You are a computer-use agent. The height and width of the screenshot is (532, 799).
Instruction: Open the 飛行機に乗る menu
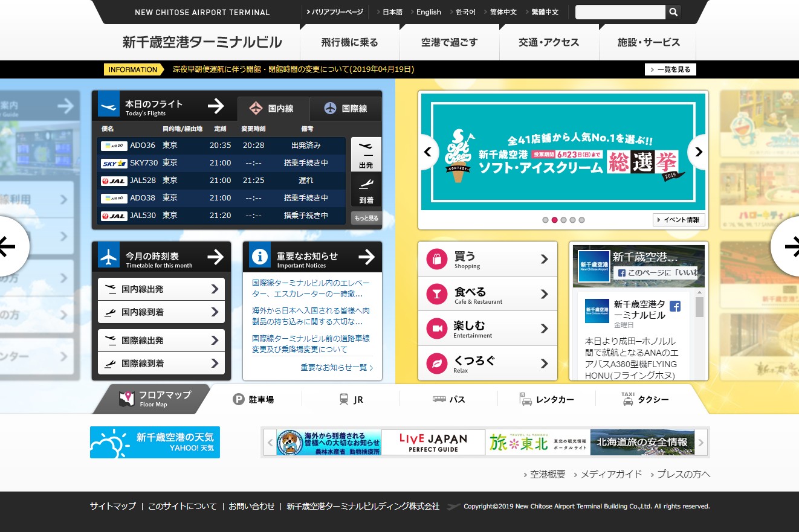[350, 42]
